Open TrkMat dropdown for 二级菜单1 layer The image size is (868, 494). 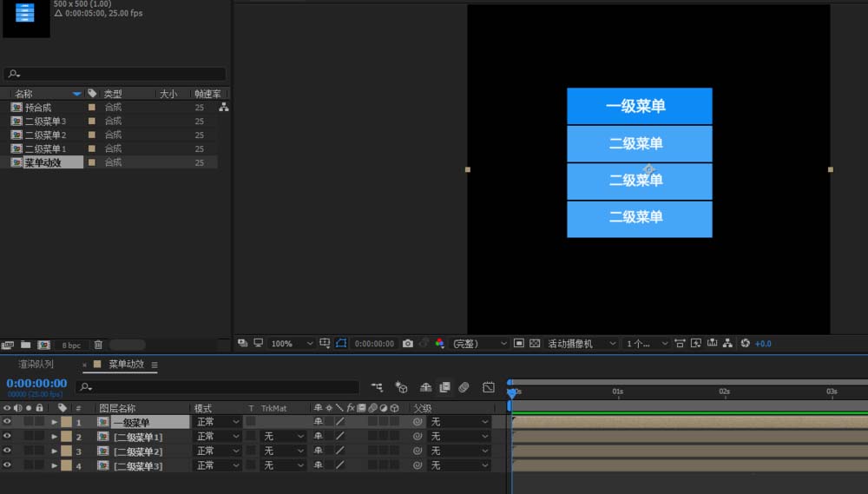284,437
